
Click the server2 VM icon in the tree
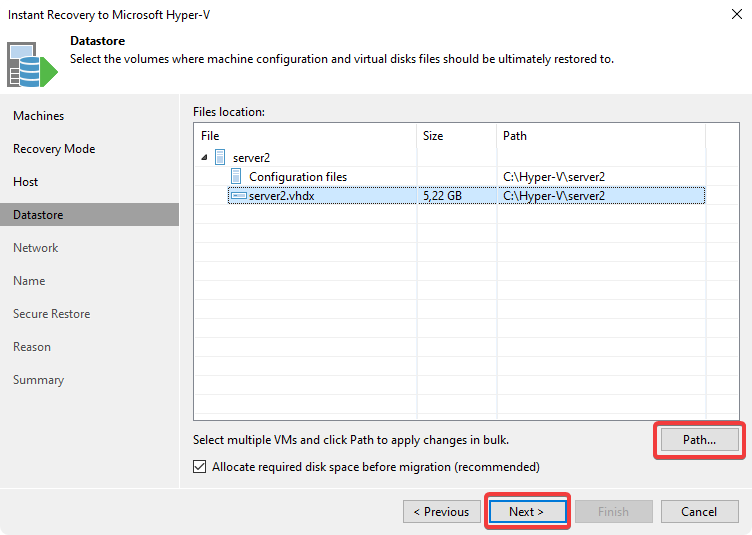(220, 157)
